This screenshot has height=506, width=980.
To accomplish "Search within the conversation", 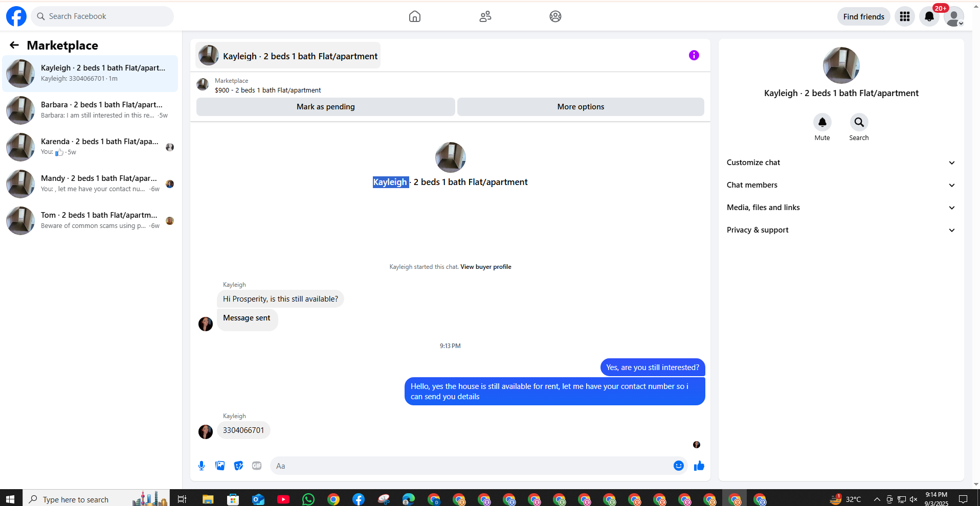I will point(859,122).
